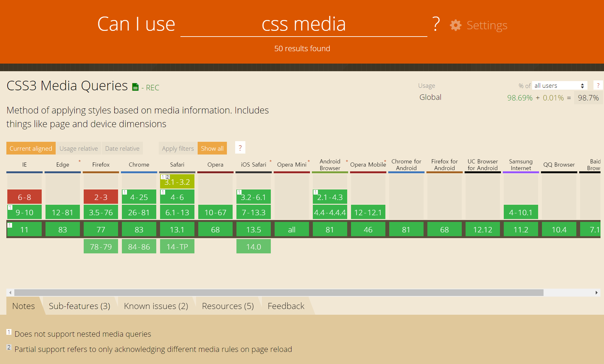The height and width of the screenshot is (364, 604).
Task: Click the usage help question mark icon
Action: point(598,86)
